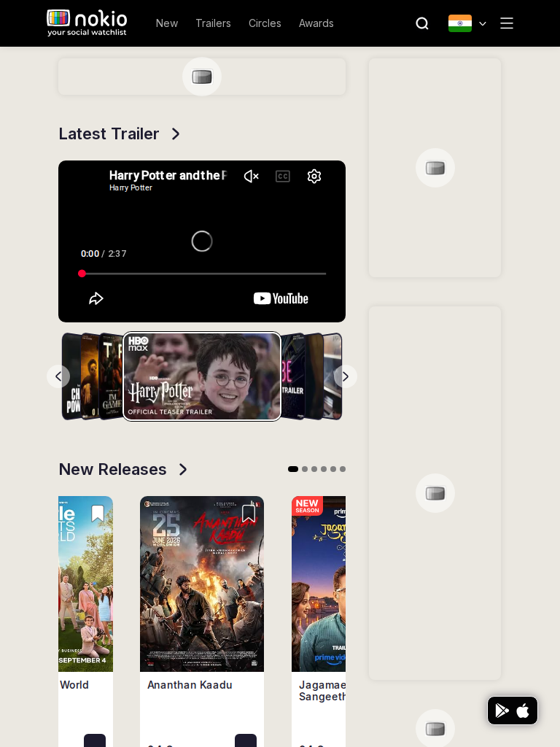Open the Harry Potter channel name
The width and height of the screenshot is (560, 747).
[x=131, y=187]
